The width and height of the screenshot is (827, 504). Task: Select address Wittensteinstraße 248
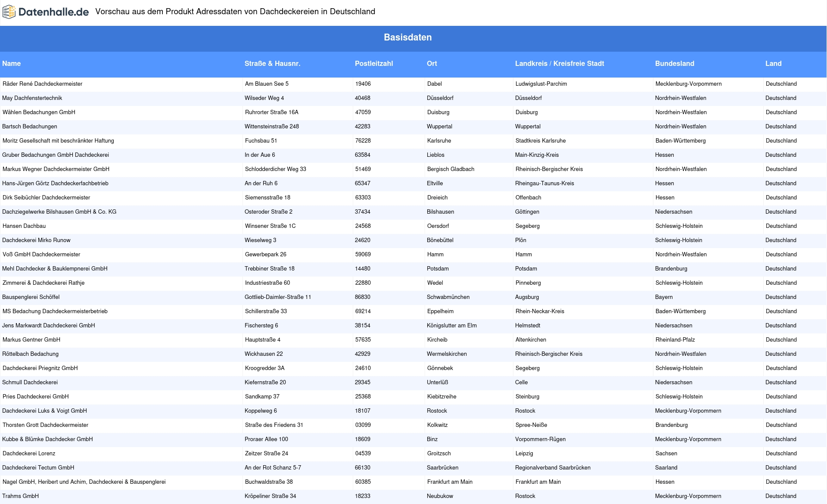pyautogui.click(x=272, y=127)
